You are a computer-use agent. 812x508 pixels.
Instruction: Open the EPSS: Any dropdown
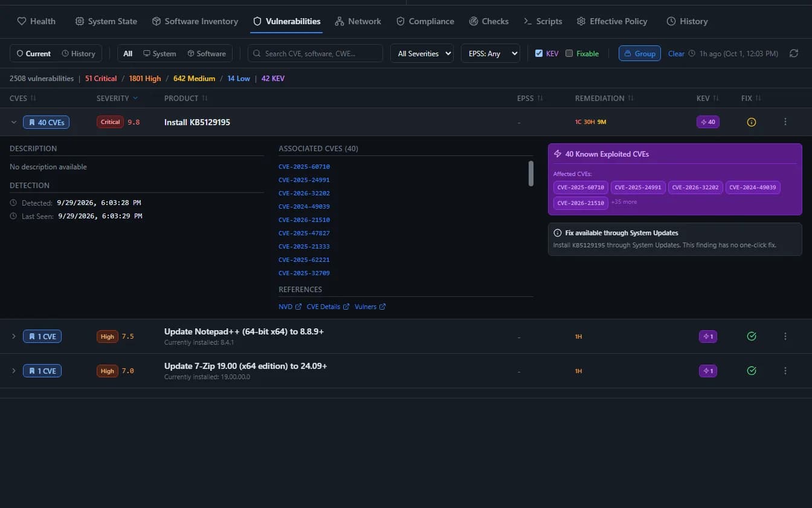pyautogui.click(x=490, y=53)
